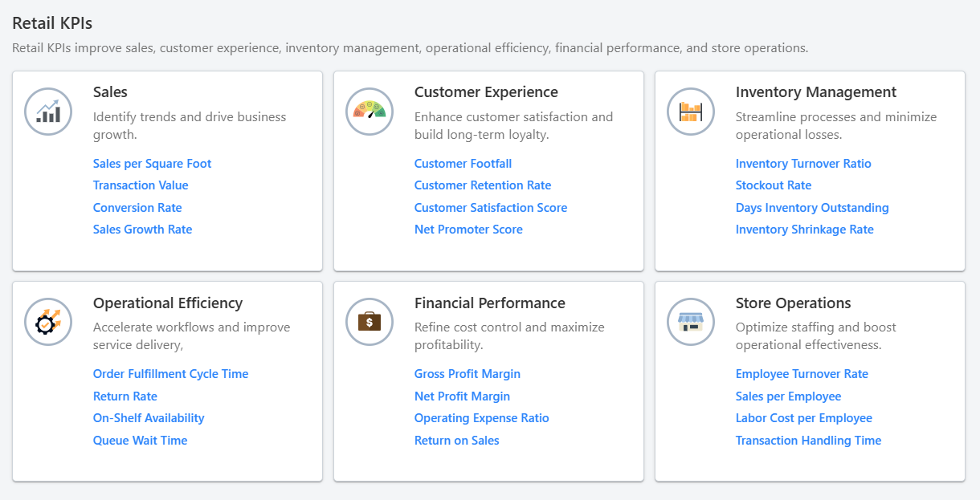Select Net Promoter Score
This screenshot has width=980, height=500.
point(468,229)
